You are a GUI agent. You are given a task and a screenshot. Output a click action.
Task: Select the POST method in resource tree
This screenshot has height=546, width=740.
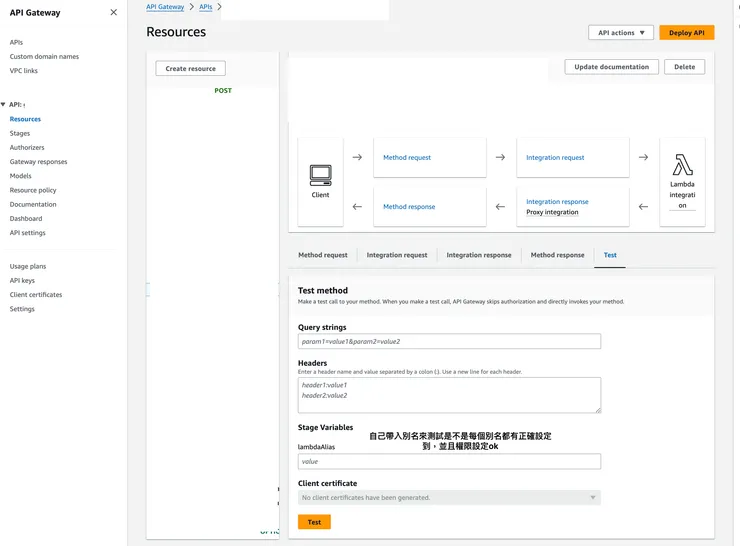pos(223,91)
